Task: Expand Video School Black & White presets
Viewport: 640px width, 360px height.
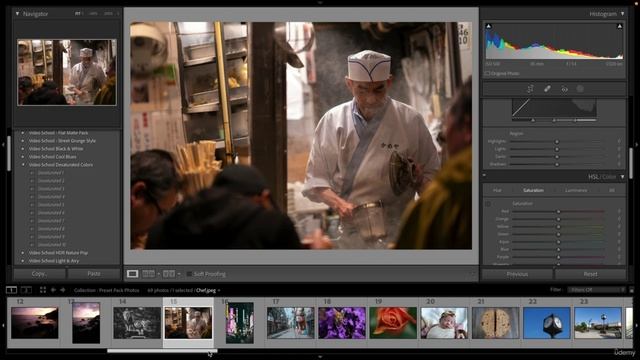Action: (x=23, y=149)
